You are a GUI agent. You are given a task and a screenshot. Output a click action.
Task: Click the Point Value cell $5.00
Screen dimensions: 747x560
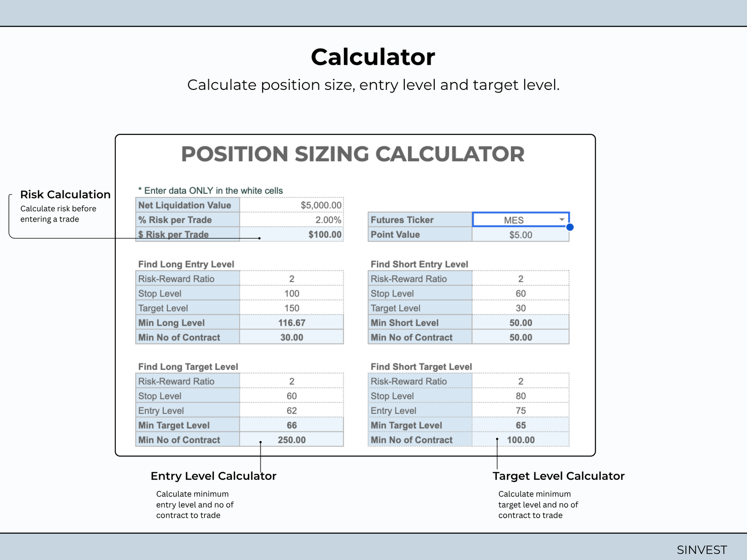tap(521, 235)
